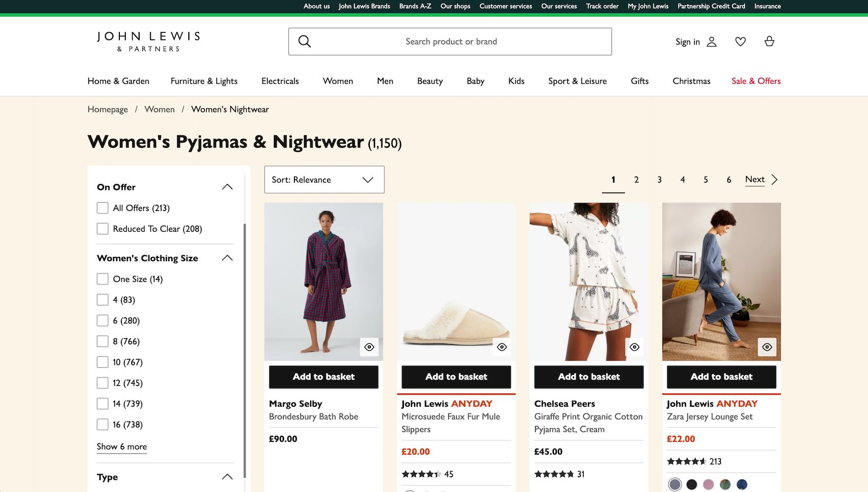Quick view the giraffe print pyjama set
This screenshot has width=868, height=492.
[634, 347]
